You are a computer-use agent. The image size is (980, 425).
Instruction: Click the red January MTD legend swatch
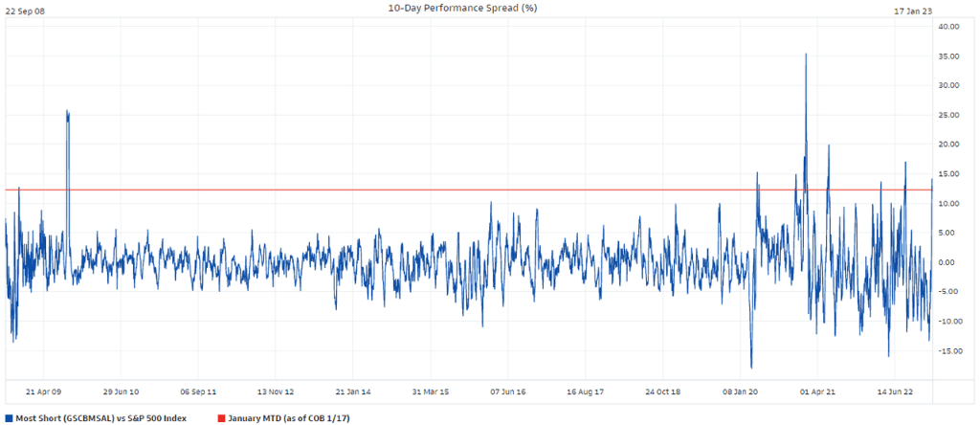tap(221, 418)
